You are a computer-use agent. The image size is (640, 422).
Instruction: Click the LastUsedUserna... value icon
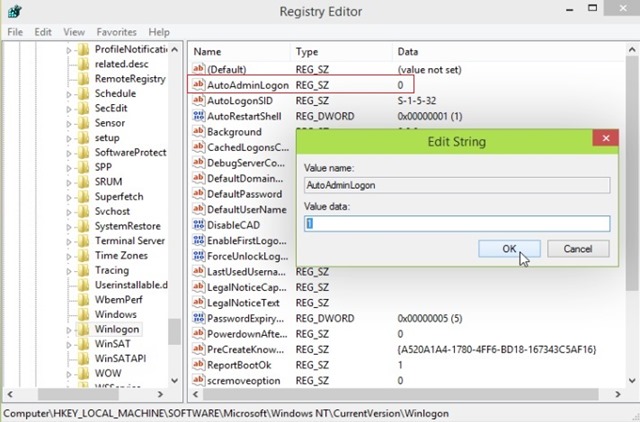[198, 271]
